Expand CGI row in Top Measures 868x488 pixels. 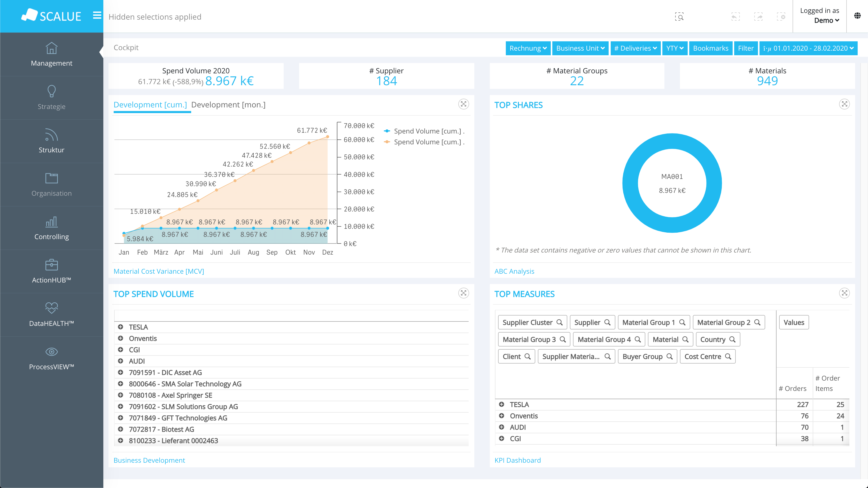(502, 438)
